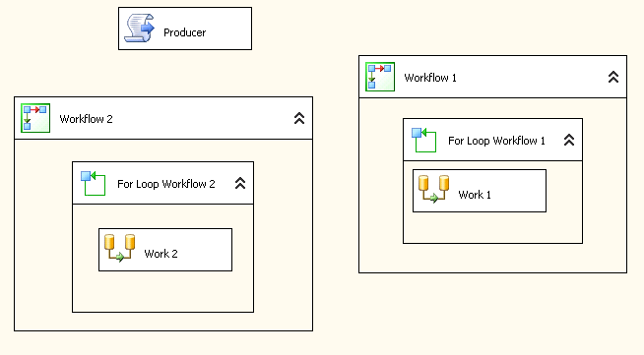Viewport: 644px width, 355px height.
Task: Click the Workflow 2 title text
Action: point(86,119)
